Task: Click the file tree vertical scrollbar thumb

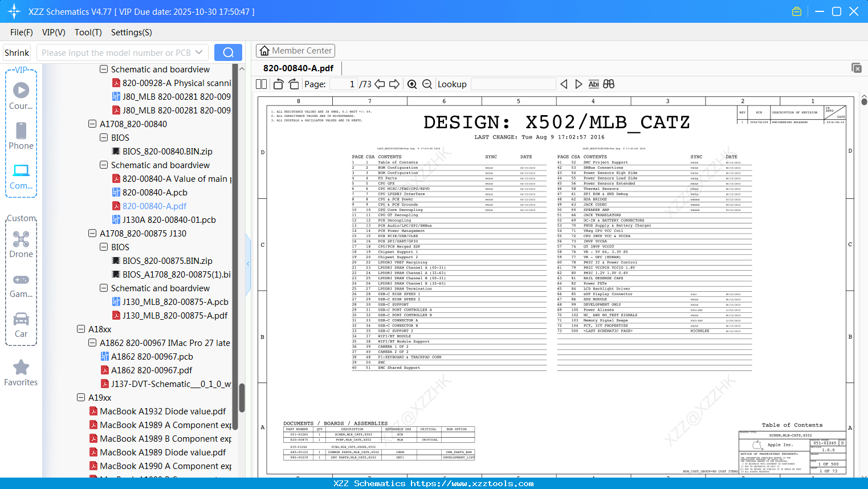Action: (x=242, y=397)
